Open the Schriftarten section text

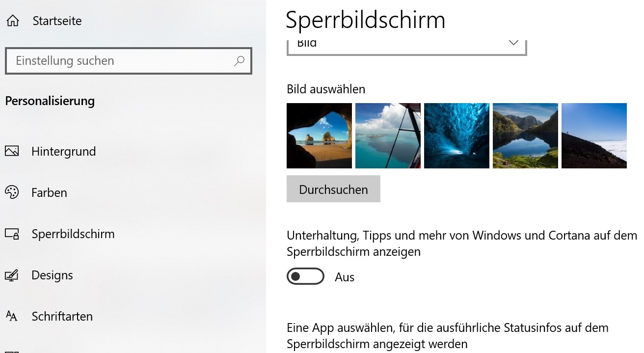[62, 316]
